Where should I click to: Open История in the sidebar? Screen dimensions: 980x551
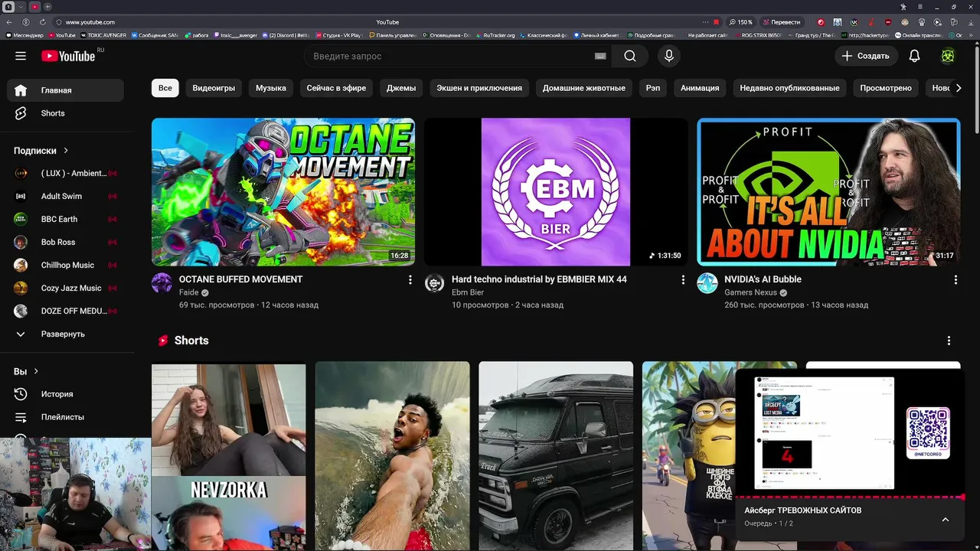pyautogui.click(x=66, y=394)
